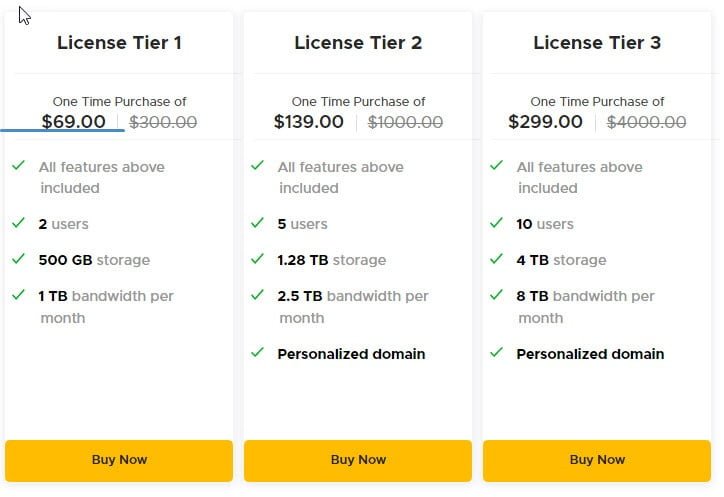Screen dimensions: 724x497
Task: Click checkmark beside 500 GB storage
Action: 18,259
